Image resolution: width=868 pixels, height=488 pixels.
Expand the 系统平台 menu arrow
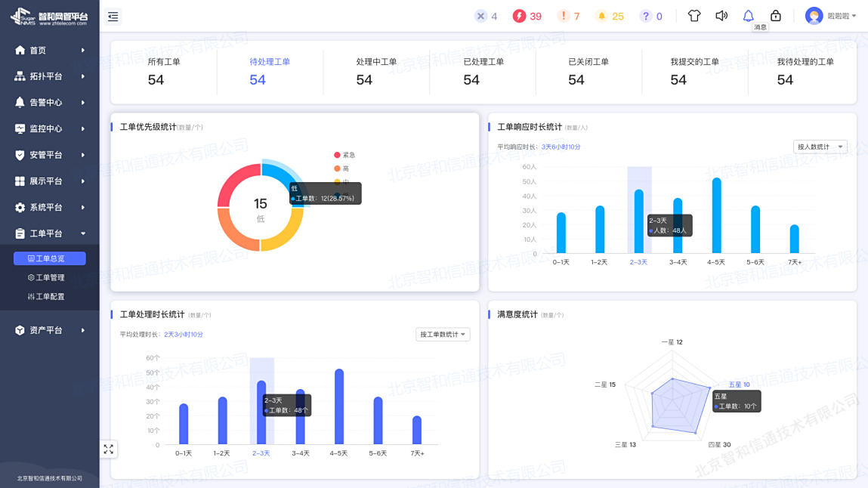tap(83, 208)
